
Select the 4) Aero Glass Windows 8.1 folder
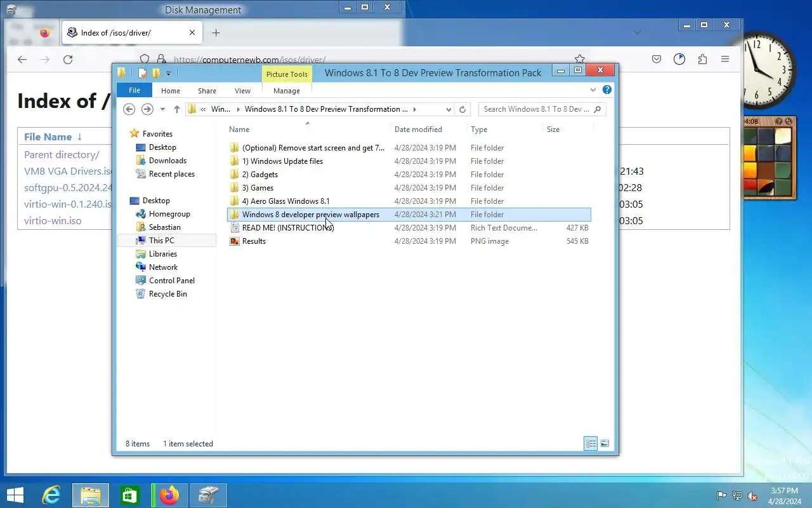(409, 201)
